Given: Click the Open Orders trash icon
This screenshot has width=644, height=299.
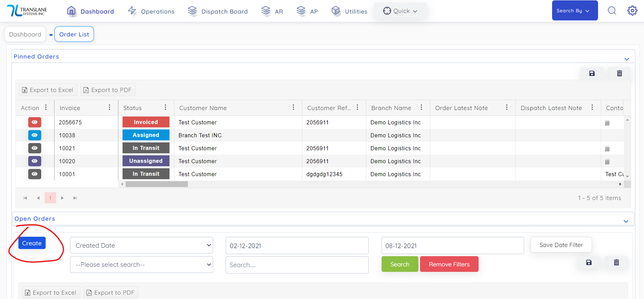Looking at the screenshot, I should tap(616, 263).
